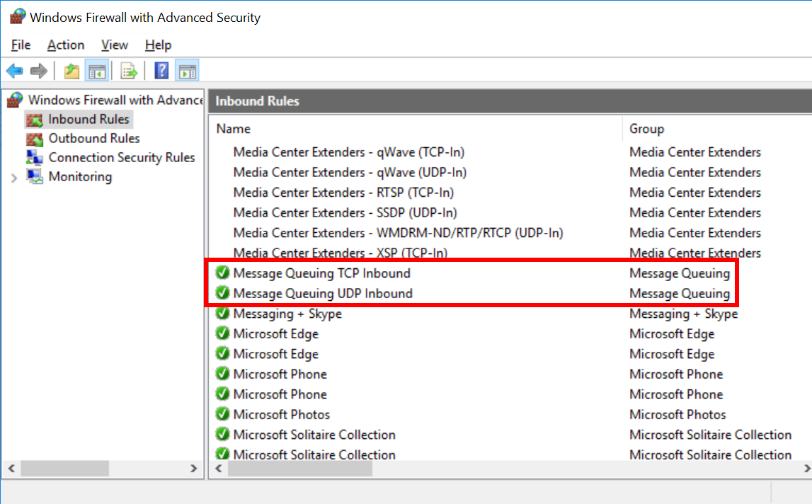Viewport: 812px width, 504px height.
Task: Click the Back arrow toolbar icon
Action: point(14,71)
